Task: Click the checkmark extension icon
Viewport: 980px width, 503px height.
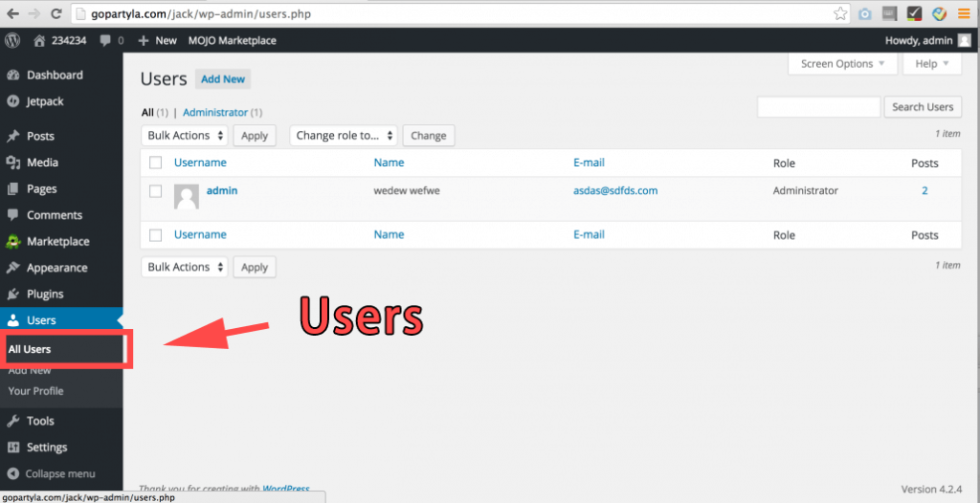Action: (x=914, y=13)
